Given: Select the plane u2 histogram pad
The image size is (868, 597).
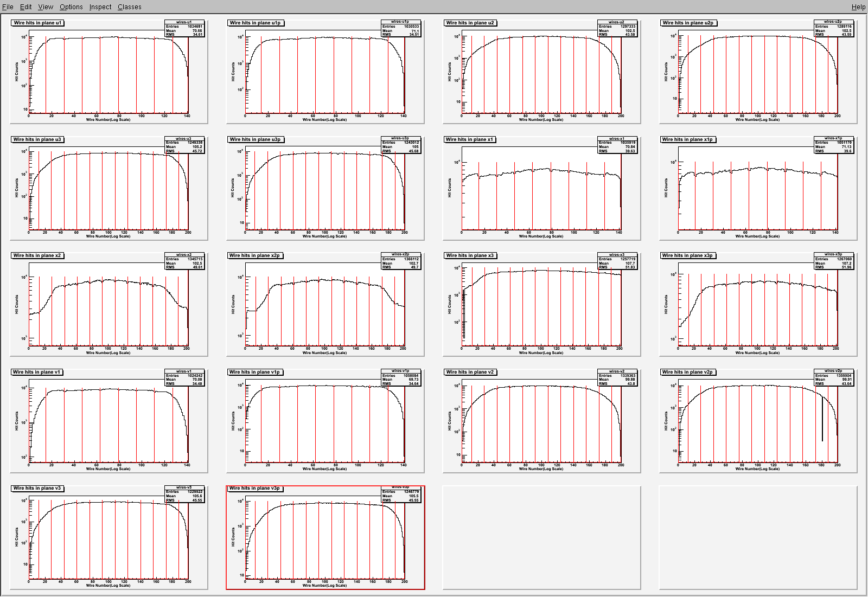Looking at the screenshot, I should click(x=542, y=72).
